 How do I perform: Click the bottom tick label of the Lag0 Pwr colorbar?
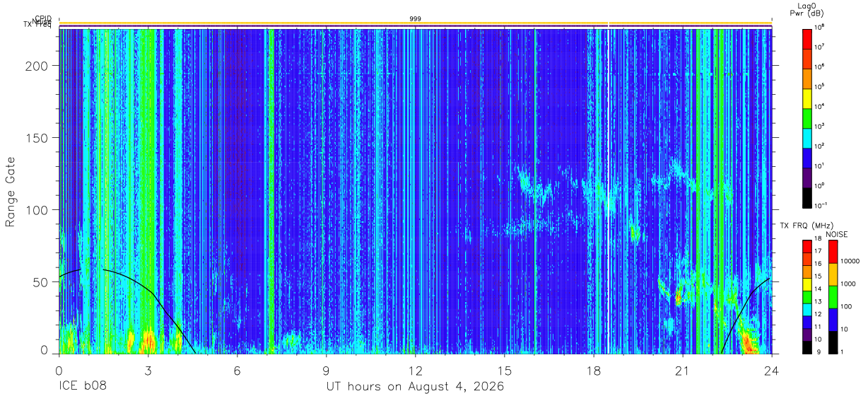pyautogui.click(x=821, y=205)
